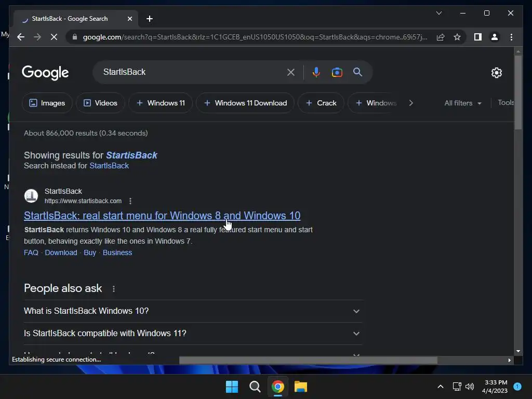The height and width of the screenshot is (399, 532).
Task: Open Google quick settings gear
Action: click(496, 72)
